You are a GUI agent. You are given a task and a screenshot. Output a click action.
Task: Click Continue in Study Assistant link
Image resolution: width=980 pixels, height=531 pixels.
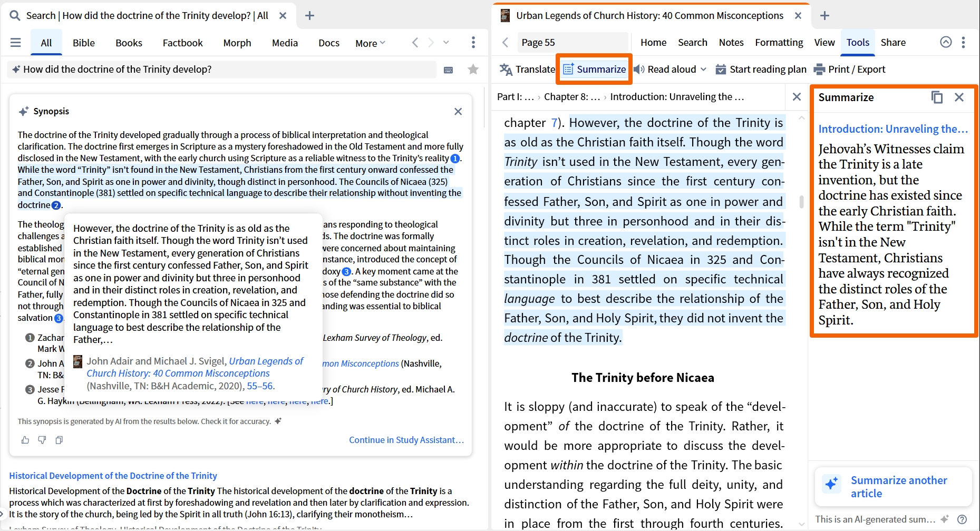click(406, 440)
